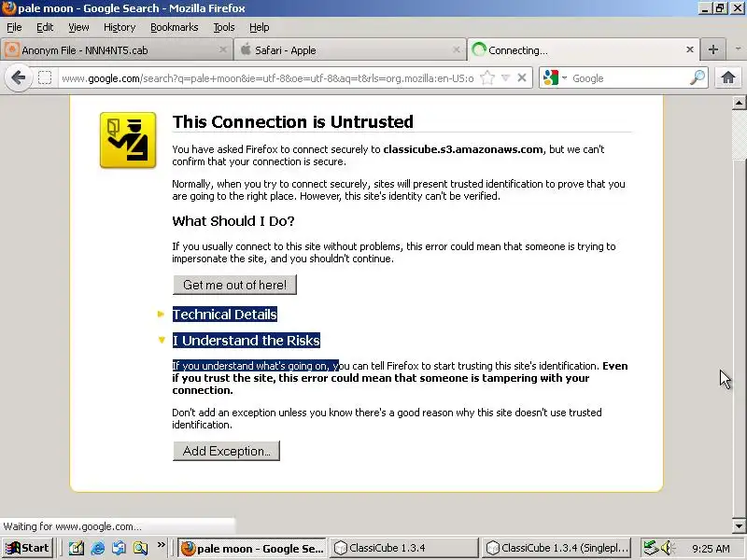
Task: Click the back arrow navigation button
Action: pyautogui.click(x=19, y=77)
